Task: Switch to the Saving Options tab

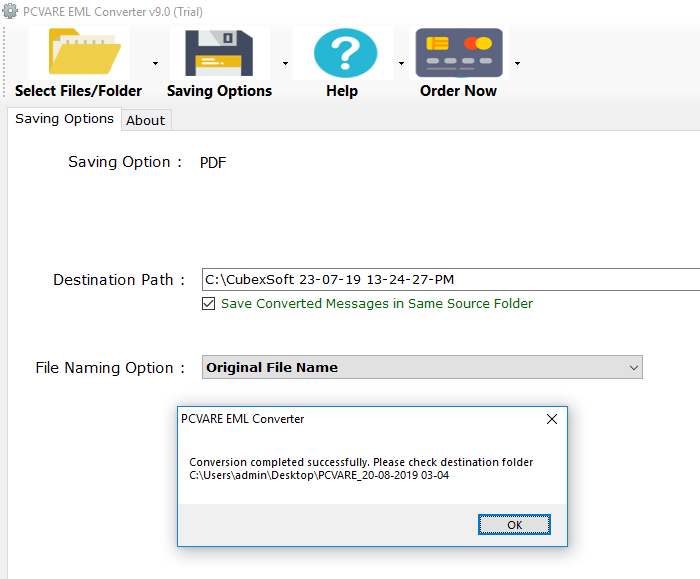Action: pyautogui.click(x=64, y=119)
